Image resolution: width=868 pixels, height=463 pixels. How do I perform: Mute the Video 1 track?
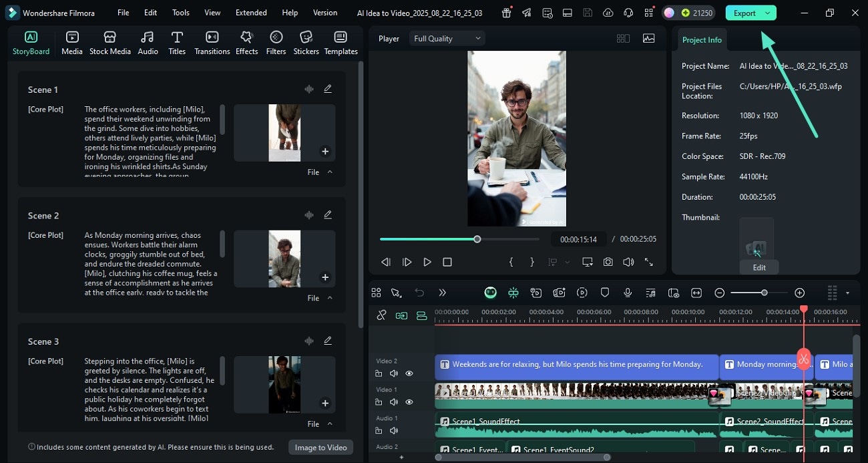click(394, 402)
